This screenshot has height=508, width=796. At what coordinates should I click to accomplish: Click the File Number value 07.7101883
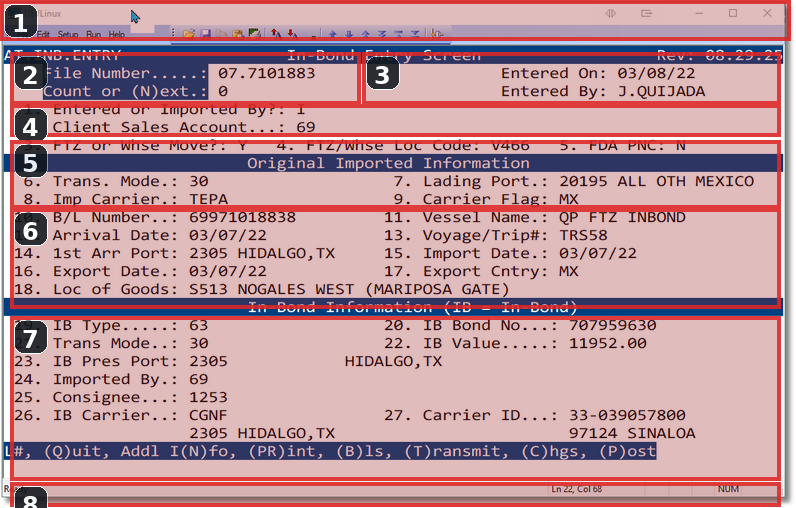267,73
